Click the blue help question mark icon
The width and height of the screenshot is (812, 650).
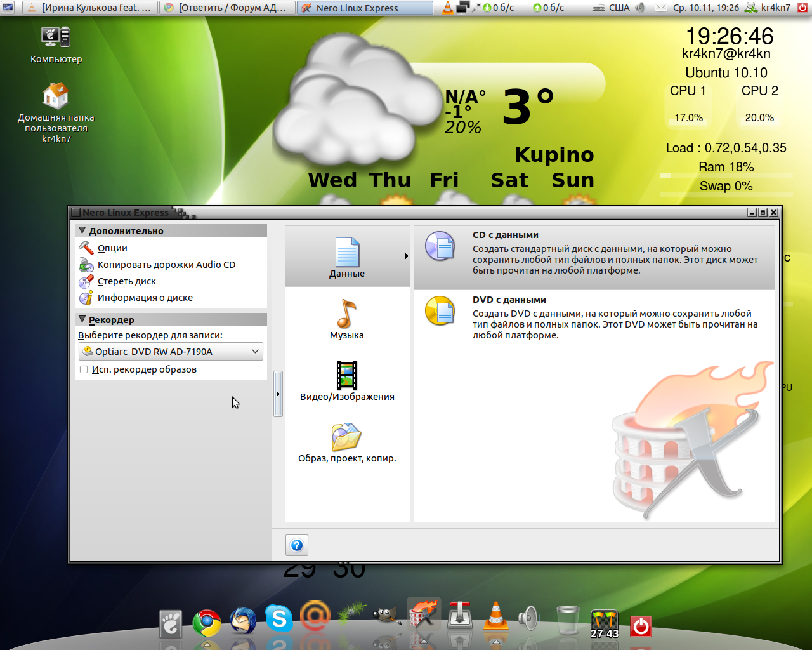pos(297,545)
